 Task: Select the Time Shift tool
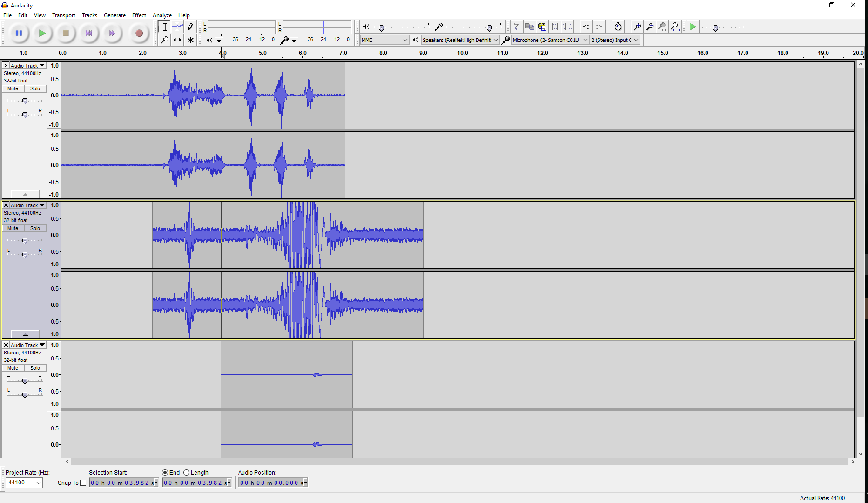[177, 40]
